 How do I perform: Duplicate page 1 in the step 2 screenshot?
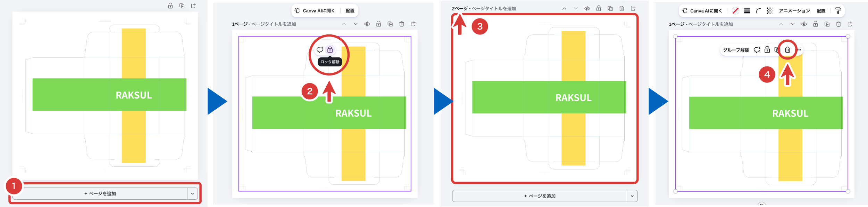click(390, 24)
